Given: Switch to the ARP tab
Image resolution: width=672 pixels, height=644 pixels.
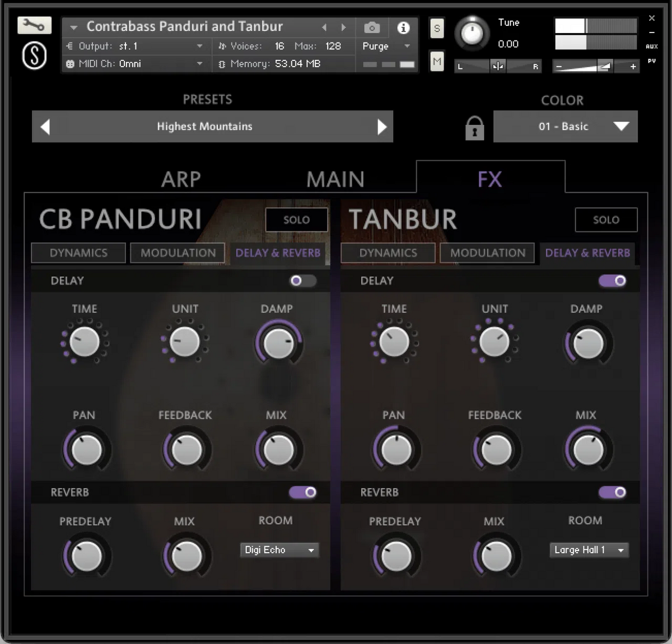Looking at the screenshot, I should pyautogui.click(x=181, y=179).
